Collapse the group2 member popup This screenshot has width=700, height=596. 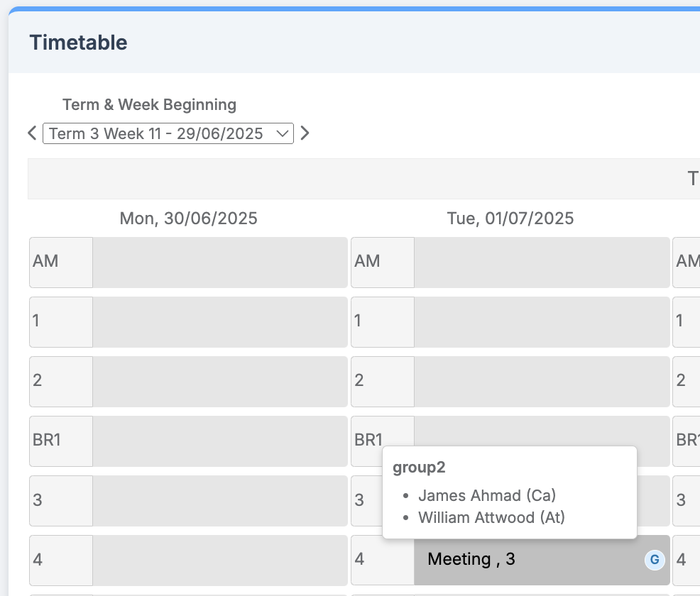pos(419,467)
